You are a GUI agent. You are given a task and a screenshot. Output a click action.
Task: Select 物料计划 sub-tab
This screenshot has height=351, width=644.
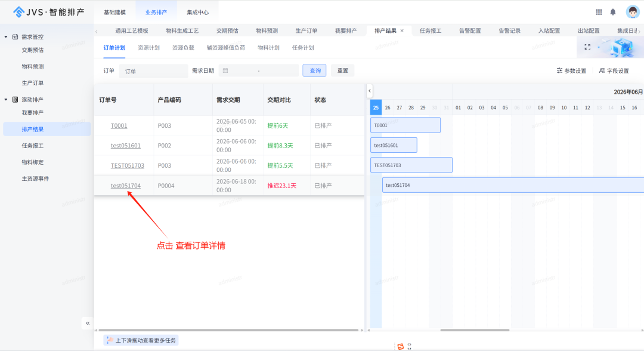point(268,48)
